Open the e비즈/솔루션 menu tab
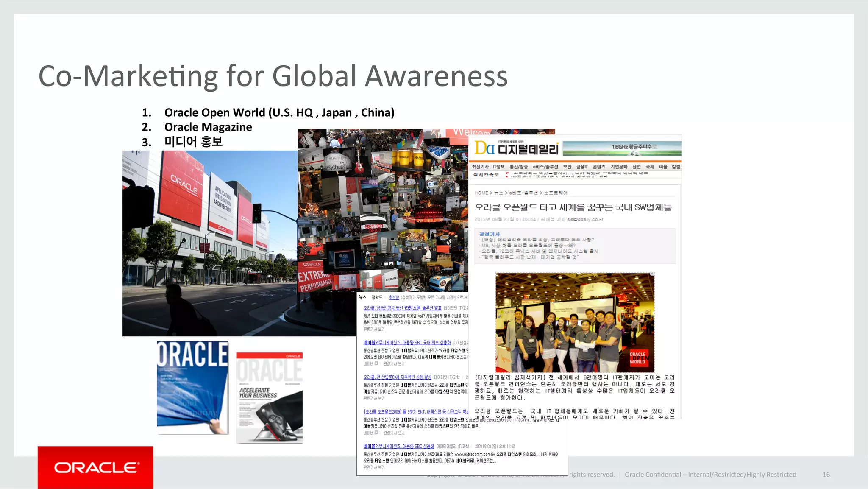This screenshot has width=868, height=489. (x=545, y=167)
